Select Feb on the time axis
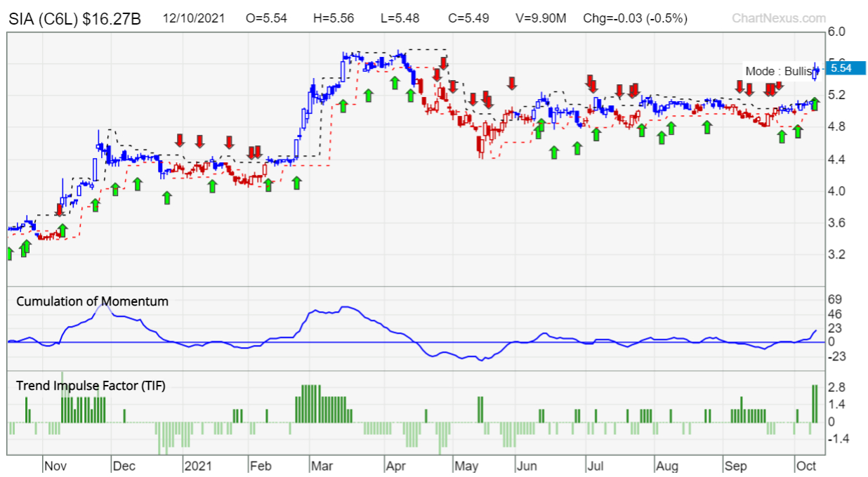 pyautogui.click(x=261, y=466)
